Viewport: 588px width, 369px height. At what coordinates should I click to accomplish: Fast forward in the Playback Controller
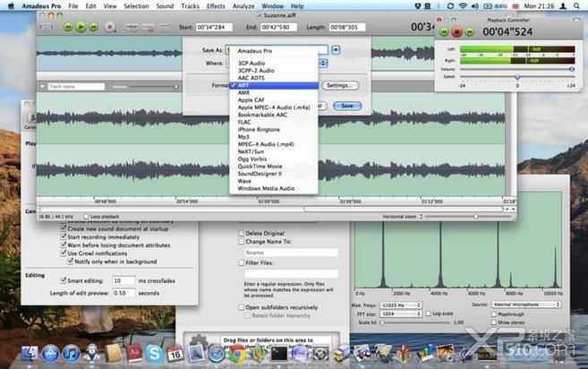click(469, 32)
